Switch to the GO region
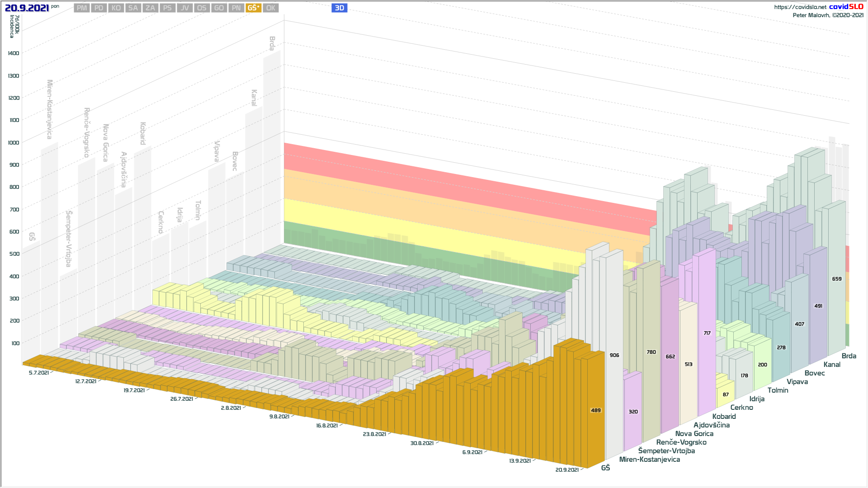Viewport: 868px width, 488px height. pyautogui.click(x=219, y=8)
